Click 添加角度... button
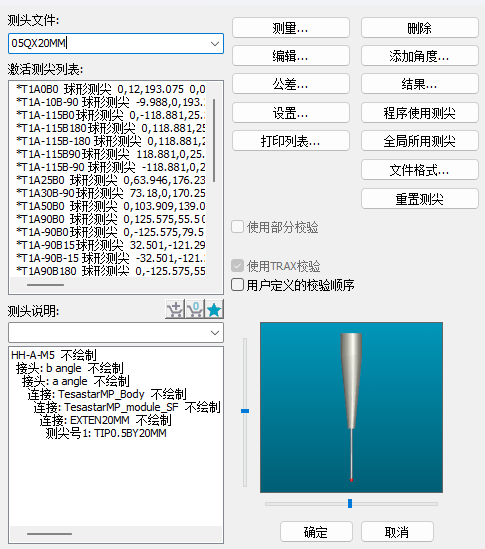Viewport: 485px width, 549px height. click(420, 56)
